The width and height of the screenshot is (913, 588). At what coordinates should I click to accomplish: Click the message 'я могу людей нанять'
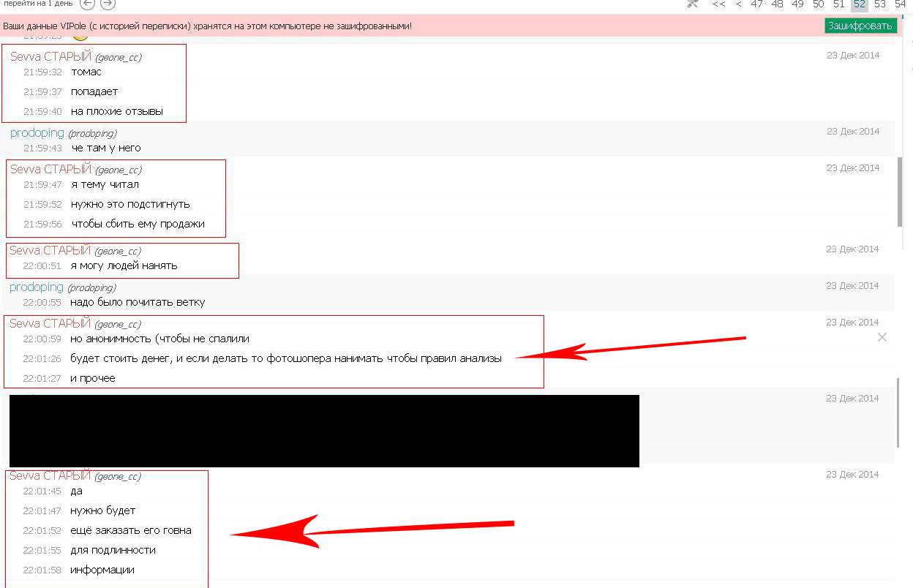click(x=124, y=265)
